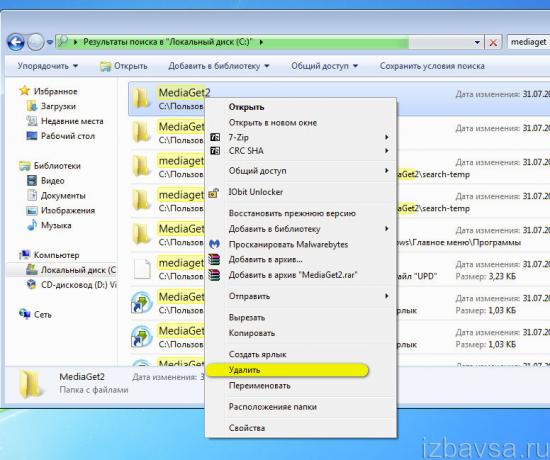The width and height of the screenshot is (550, 460).
Task: Expand Общий доступ submenu in context menu
Action: 301,171
